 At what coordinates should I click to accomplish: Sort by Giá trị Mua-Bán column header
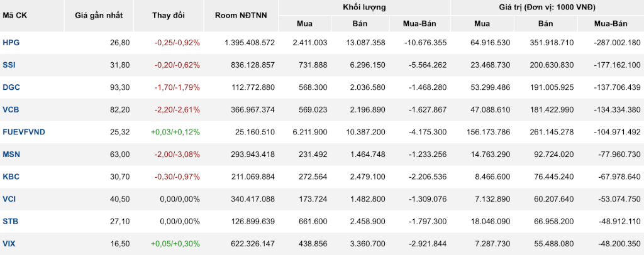[611, 24]
